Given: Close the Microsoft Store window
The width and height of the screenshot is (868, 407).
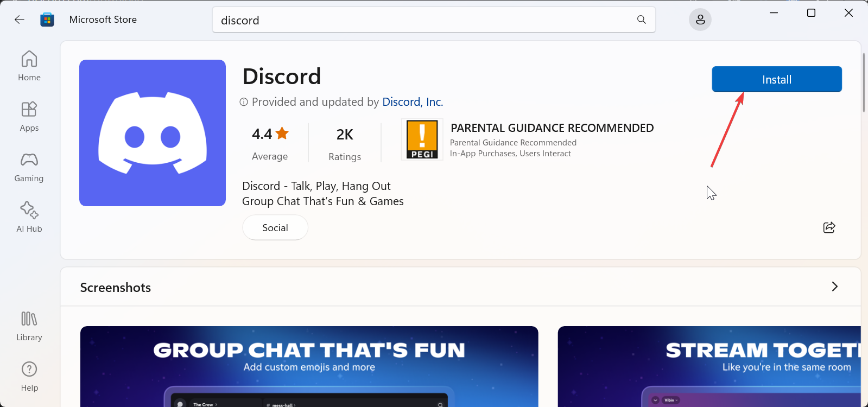Looking at the screenshot, I should point(848,13).
